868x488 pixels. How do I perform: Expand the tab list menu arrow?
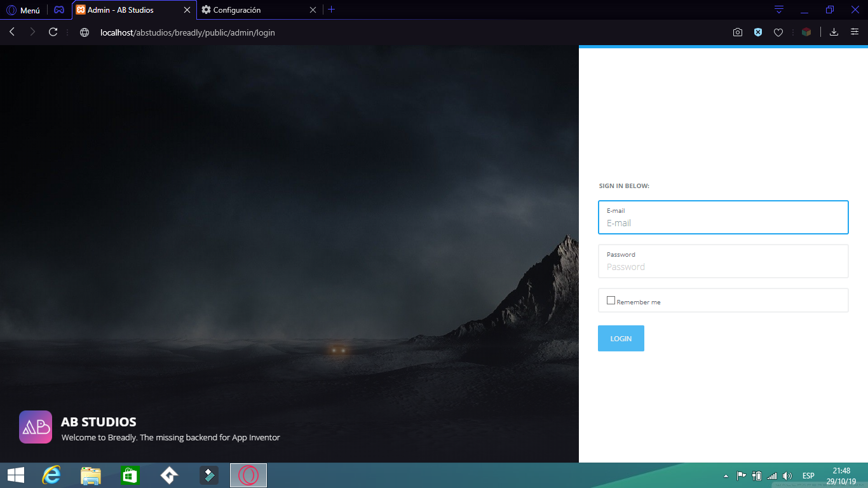click(x=778, y=10)
